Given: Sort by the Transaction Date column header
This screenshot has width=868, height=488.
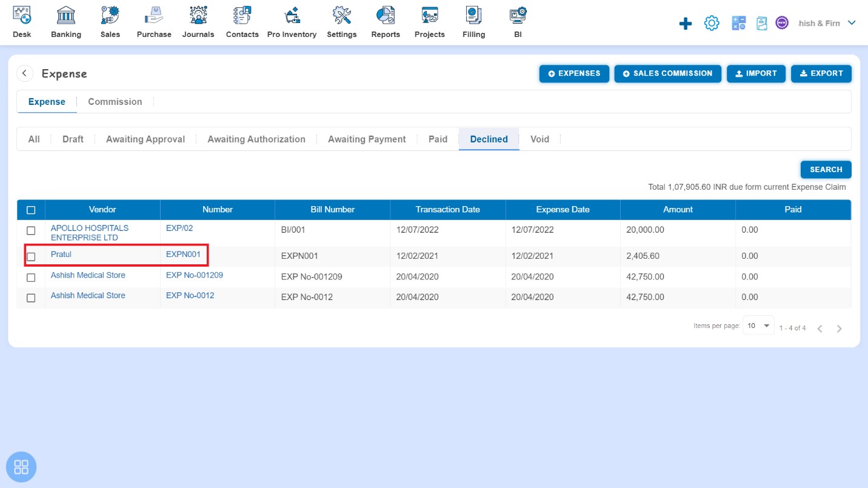Looking at the screenshot, I should (x=448, y=210).
